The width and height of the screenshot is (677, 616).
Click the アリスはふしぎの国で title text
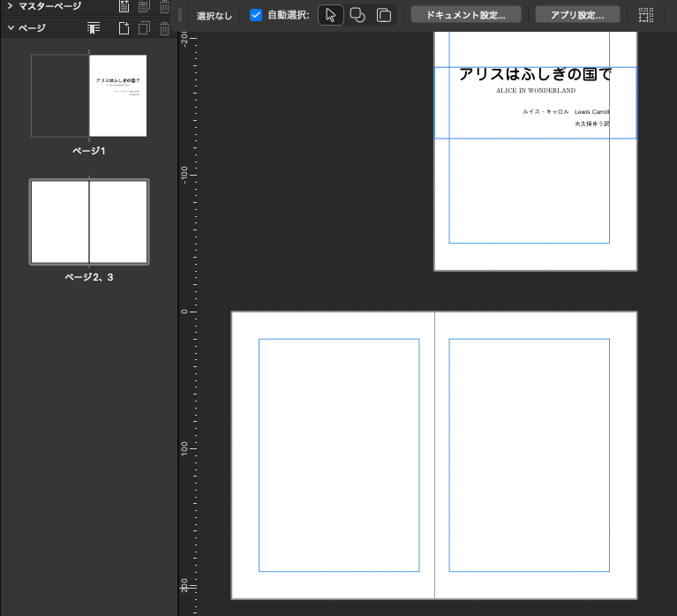(535, 75)
